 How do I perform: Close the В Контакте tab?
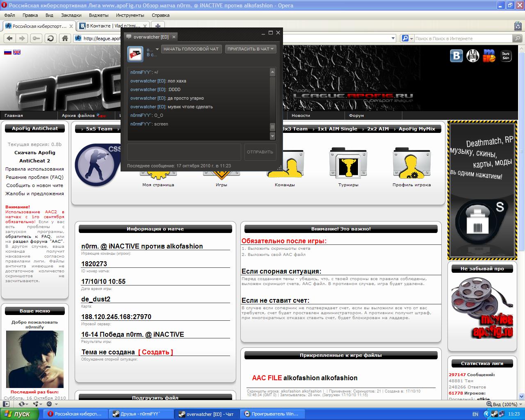tap(145, 26)
